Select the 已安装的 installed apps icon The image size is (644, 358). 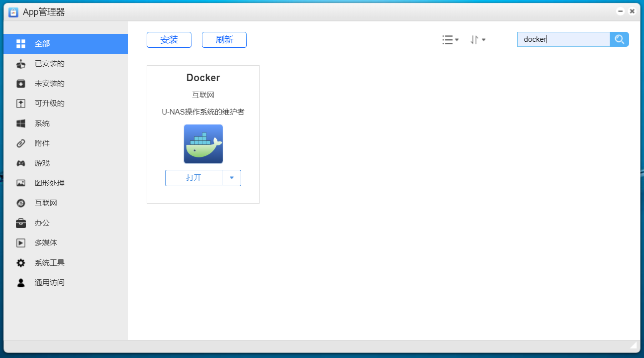coord(21,64)
